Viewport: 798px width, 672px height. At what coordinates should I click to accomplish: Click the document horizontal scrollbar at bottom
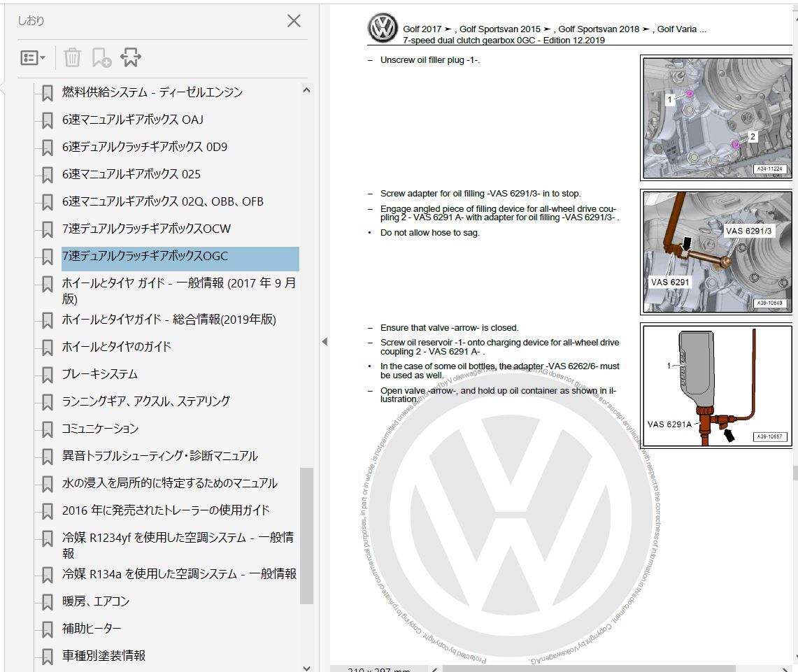click(x=589, y=669)
